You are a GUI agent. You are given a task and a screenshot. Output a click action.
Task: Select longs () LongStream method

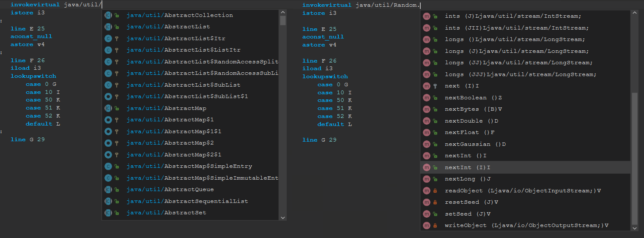click(525, 39)
